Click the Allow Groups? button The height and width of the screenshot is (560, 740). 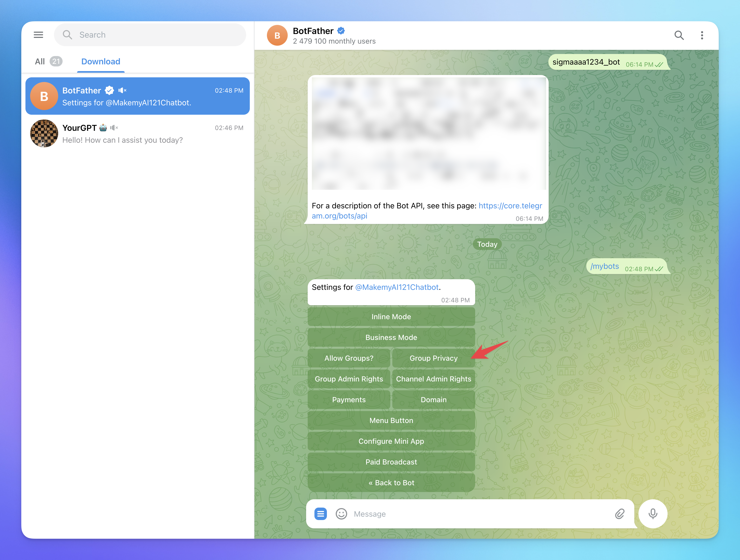(x=349, y=358)
